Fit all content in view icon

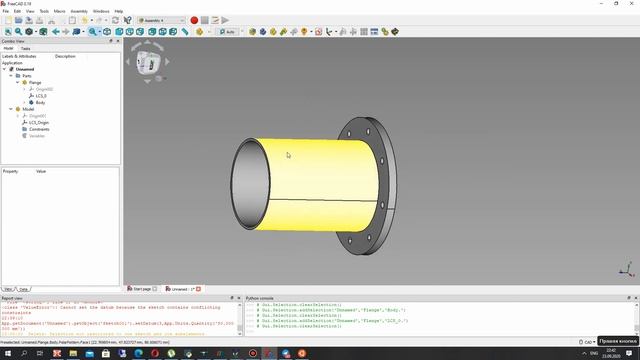point(8,32)
